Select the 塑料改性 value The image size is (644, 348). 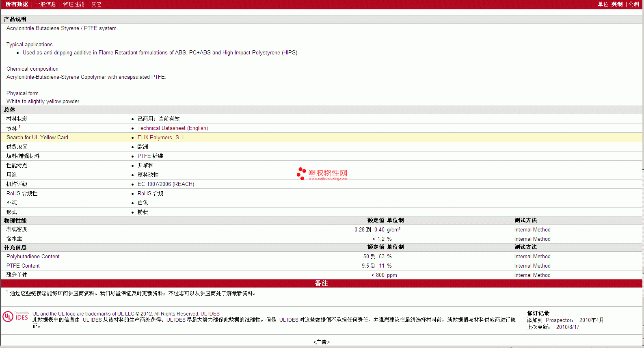click(148, 175)
